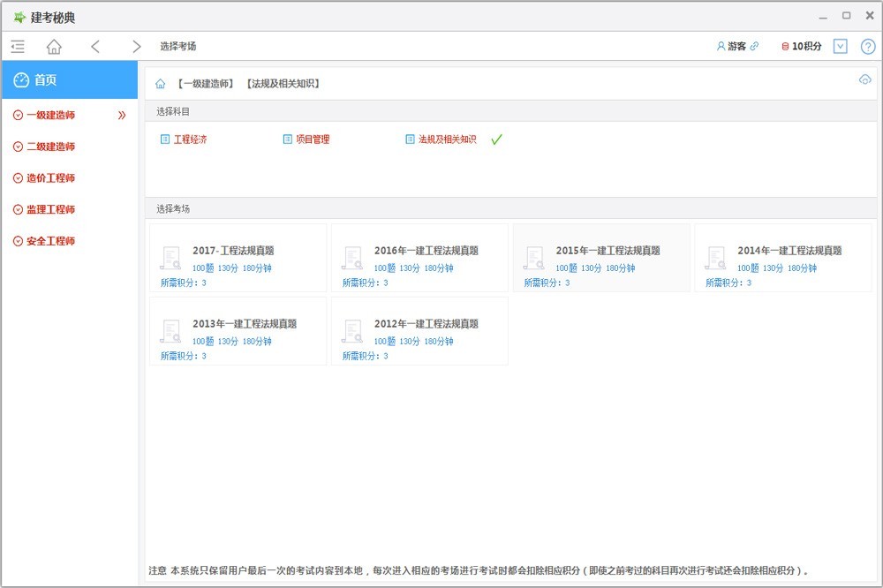Click the user profile icon beside 游客
Viewport: 883px width, 588px height.
[722, 46]
